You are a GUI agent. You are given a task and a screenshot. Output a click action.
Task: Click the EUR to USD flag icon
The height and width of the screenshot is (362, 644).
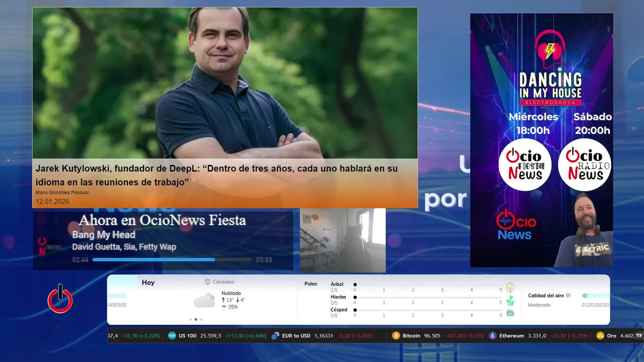275,335
